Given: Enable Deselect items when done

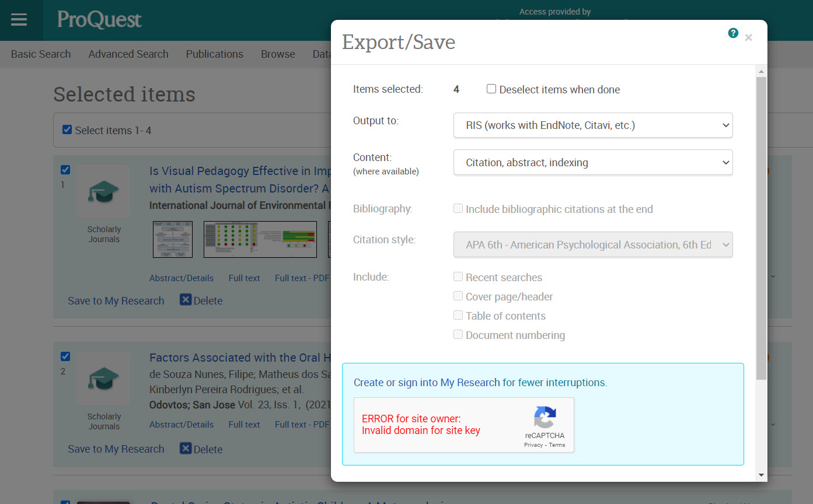Looking at the screenshot, I should point(491,89).
